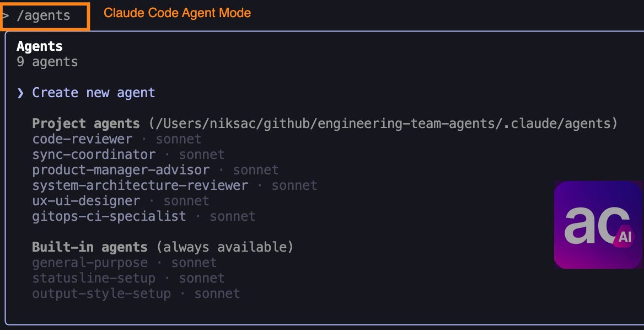Click the ac AI logo badge

[598, 225]
